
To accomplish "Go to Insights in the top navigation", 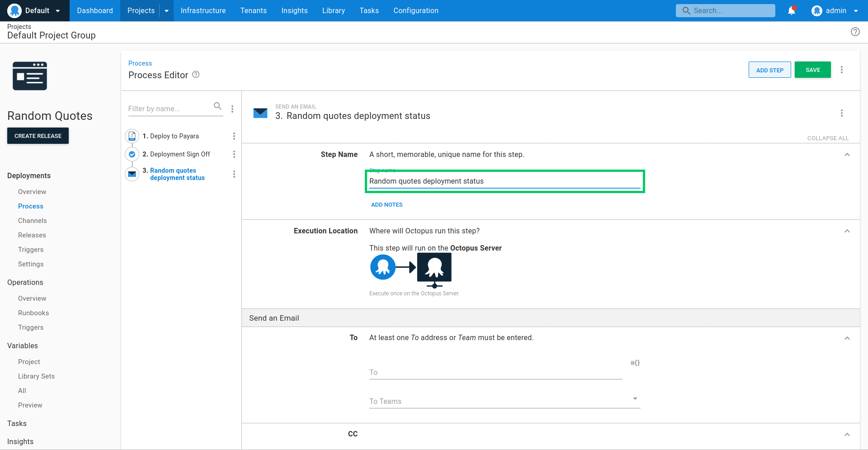I will click(294, 10).
